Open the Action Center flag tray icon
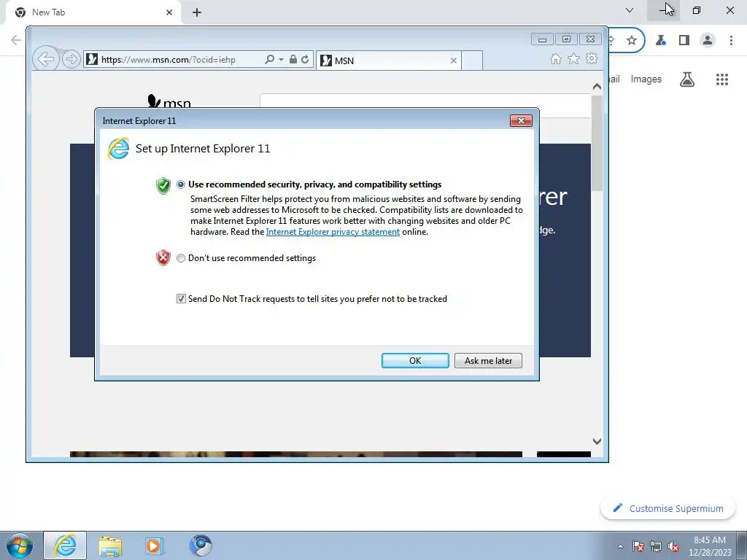 (x=638, y=546)
